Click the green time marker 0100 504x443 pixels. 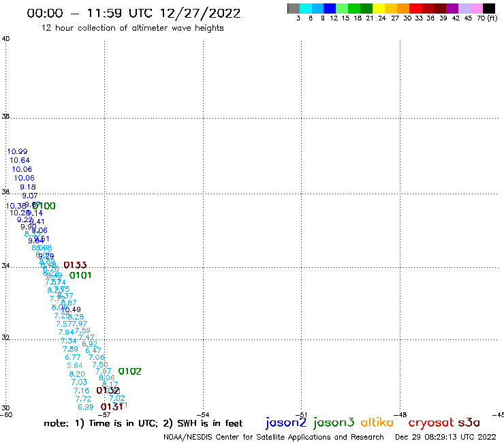tap(44, 206)
